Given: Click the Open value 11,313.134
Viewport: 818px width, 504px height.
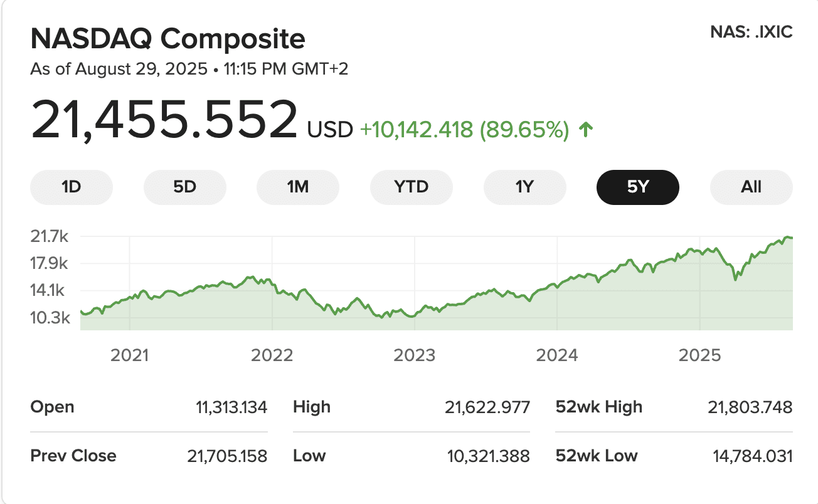Looking at the screenshot, I should click(x=231, y=407).
